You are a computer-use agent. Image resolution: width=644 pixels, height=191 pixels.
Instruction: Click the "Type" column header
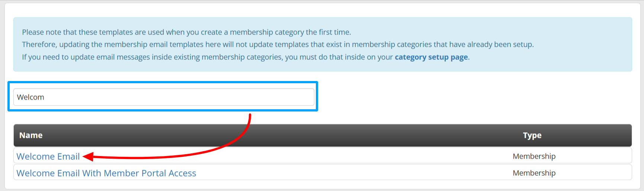[532, 135]
